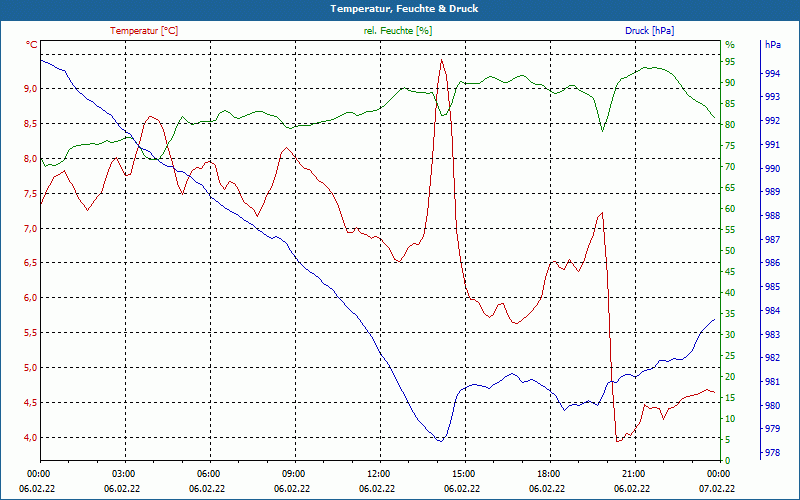
Task: Click the '8,0' temperature axis value
Action: (31, 158)
